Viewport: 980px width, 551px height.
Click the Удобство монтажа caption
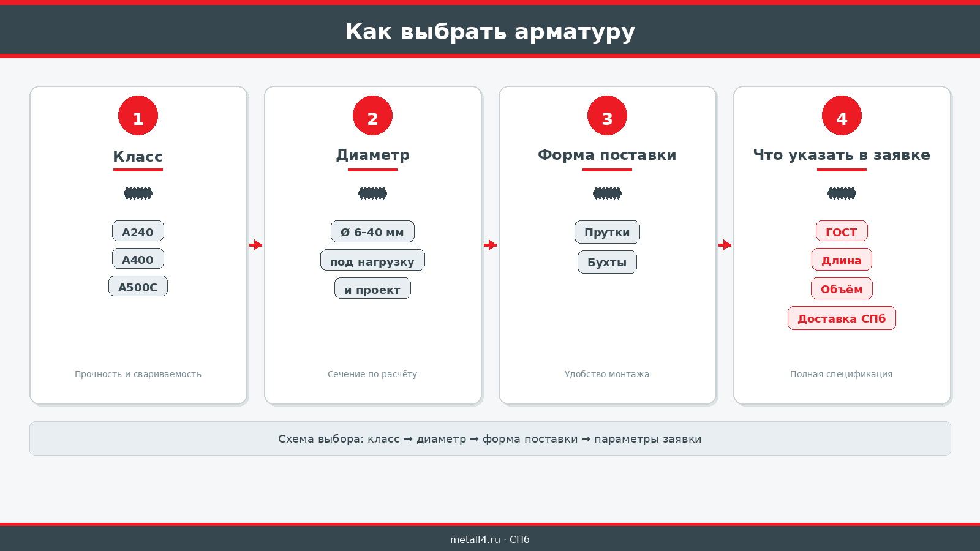coord(607,374)
